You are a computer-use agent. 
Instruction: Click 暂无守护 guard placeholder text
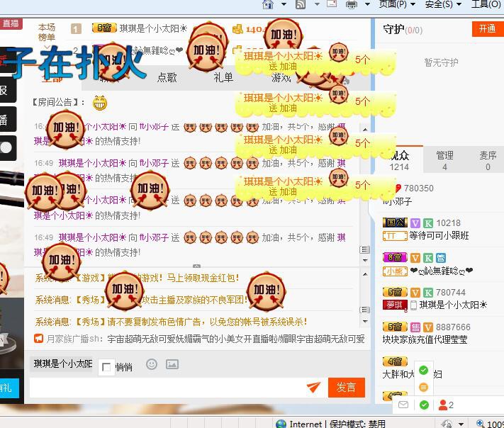tap(441, 62)
